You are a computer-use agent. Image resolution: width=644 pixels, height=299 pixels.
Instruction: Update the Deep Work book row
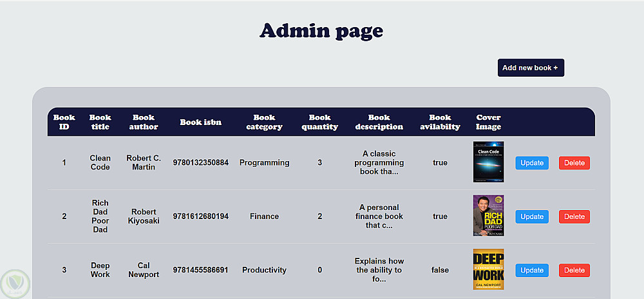pyautogui.click(x=532, y=270)
